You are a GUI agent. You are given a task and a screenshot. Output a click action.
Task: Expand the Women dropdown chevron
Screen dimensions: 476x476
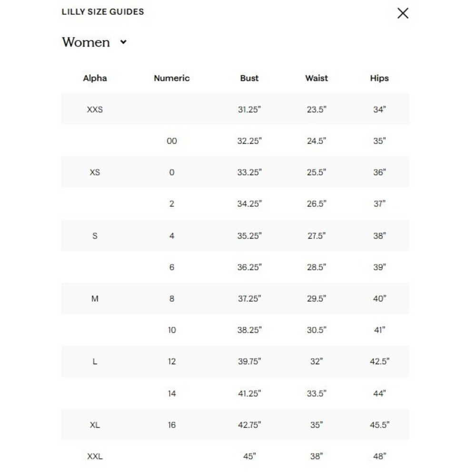click(x=123, y=42)
